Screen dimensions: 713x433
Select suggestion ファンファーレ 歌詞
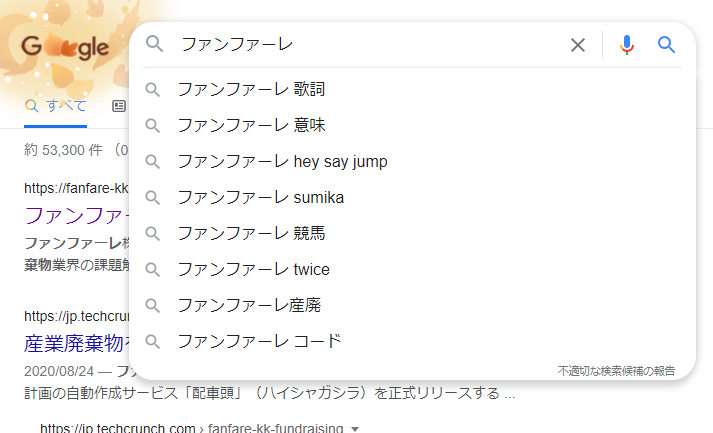(251, 89)
